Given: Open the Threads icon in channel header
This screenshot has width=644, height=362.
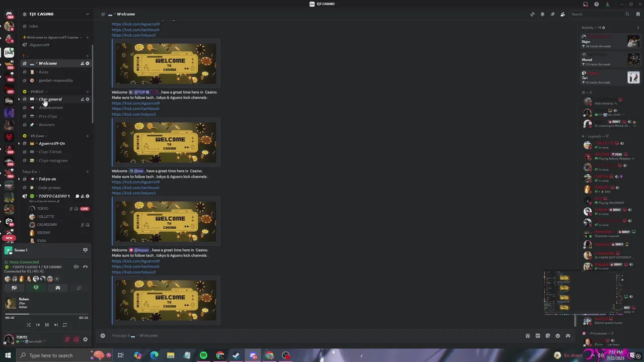Looking at the screenshot, I should (532, 14).
